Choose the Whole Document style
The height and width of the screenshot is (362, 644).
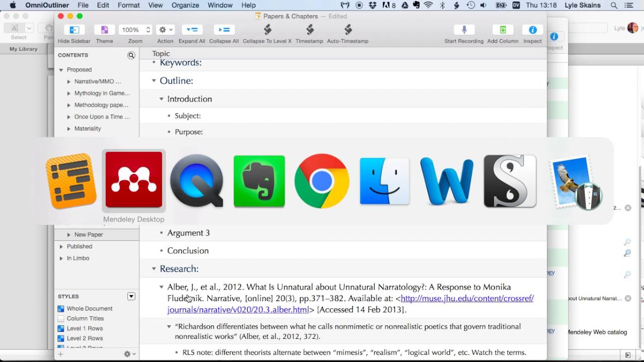tap(90, 309)
